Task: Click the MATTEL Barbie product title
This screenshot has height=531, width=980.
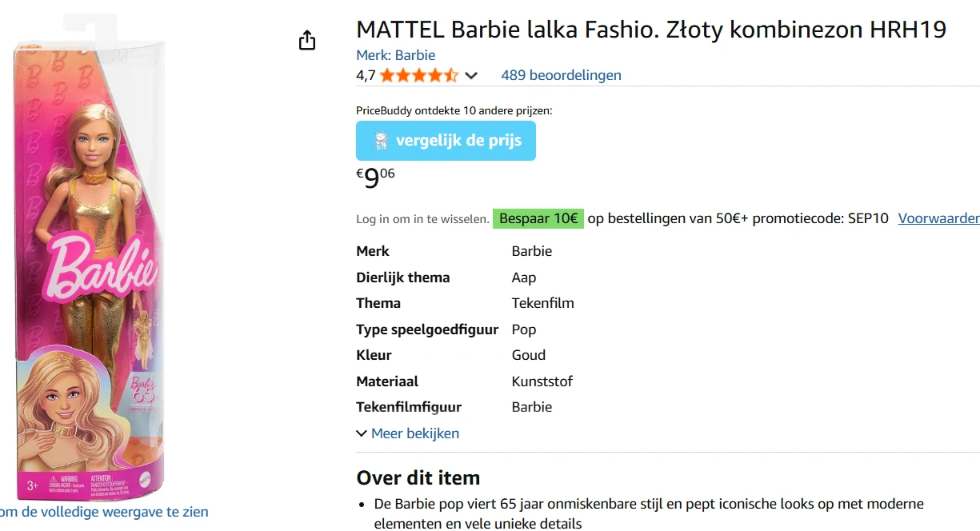Action: (x=650, y=29)
